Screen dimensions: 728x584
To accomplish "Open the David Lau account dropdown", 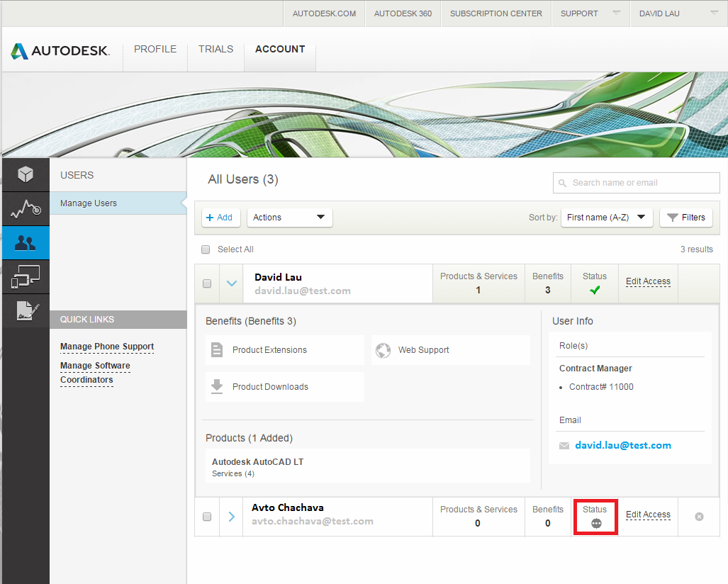I will 679,13.
